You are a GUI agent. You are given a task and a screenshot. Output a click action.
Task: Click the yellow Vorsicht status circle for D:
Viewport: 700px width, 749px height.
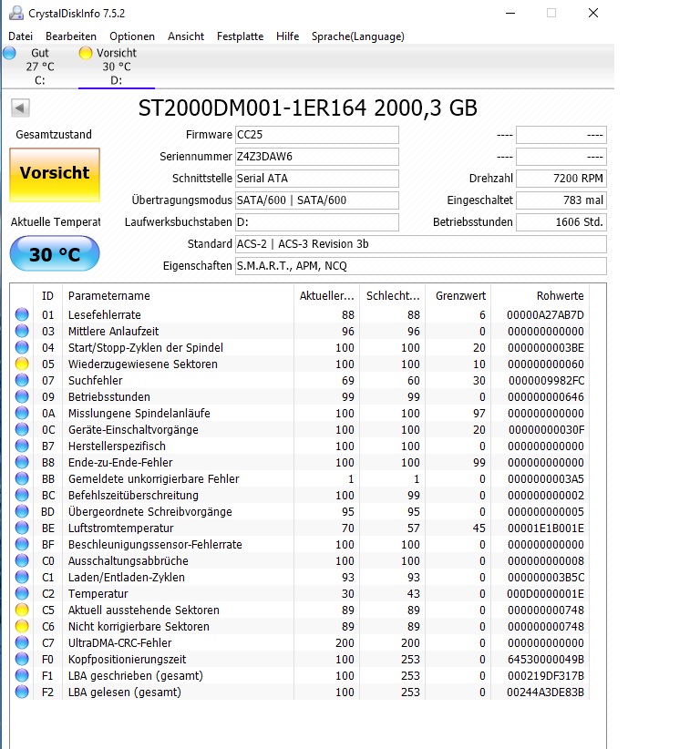(86, 53)
